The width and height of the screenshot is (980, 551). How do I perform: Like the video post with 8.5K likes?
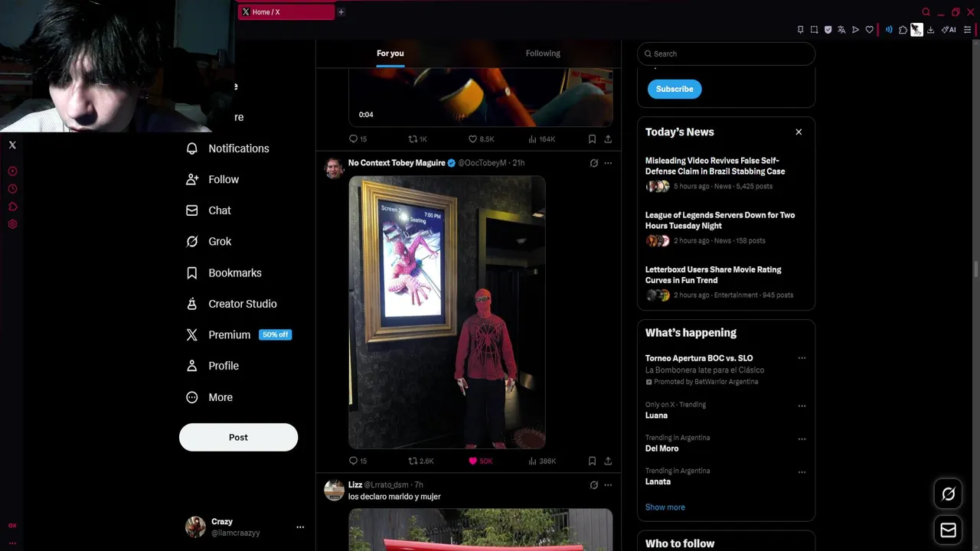click(481, 139)
